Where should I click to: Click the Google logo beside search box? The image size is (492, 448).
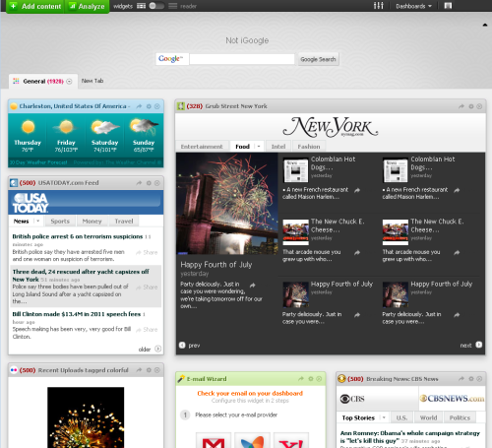tap(172, 59)
